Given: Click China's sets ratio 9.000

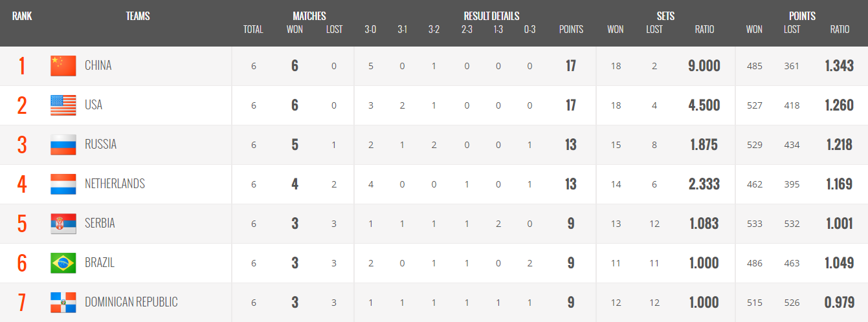Looking at the screenshot, I should 704,66.
